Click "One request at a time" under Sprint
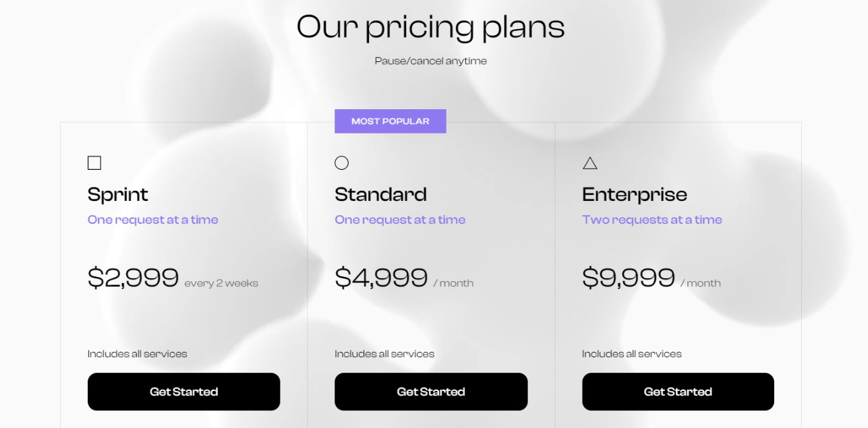 point(153,220)
